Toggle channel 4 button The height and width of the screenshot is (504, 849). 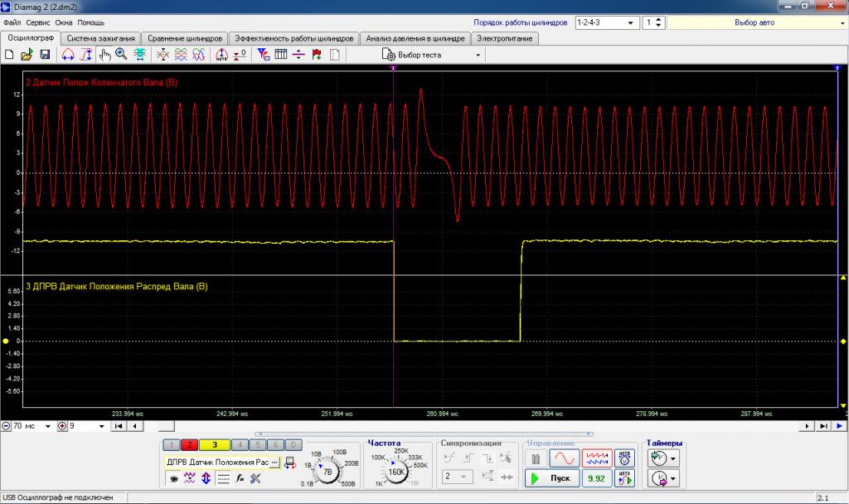(x=240, y=445)
